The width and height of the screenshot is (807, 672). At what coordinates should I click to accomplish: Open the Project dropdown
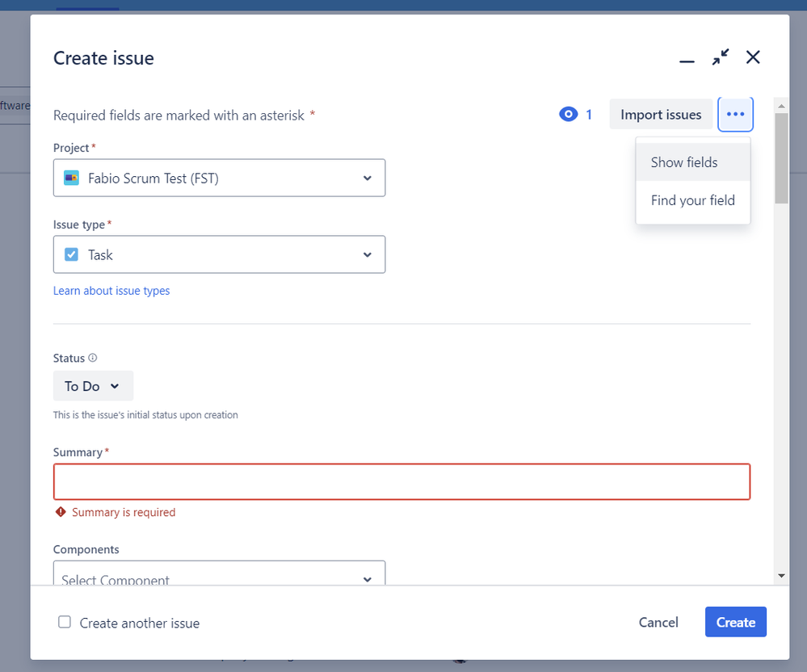pyautogui.click(x=219, y=178)
